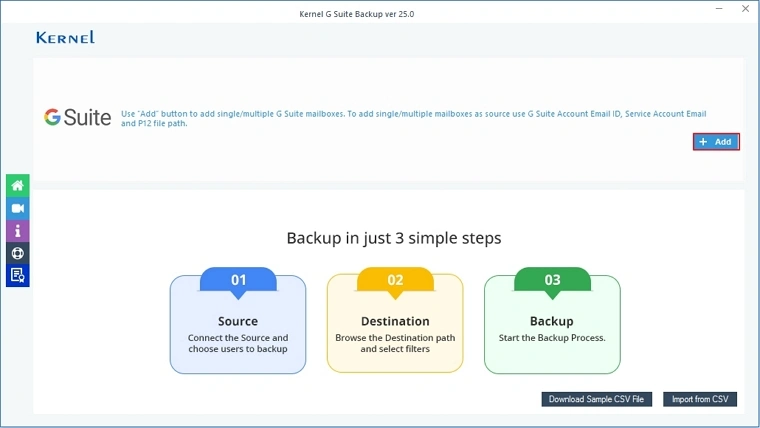760x428 pixels.
Task: Click the yellow 02 step badge
Action: (395, 280)
